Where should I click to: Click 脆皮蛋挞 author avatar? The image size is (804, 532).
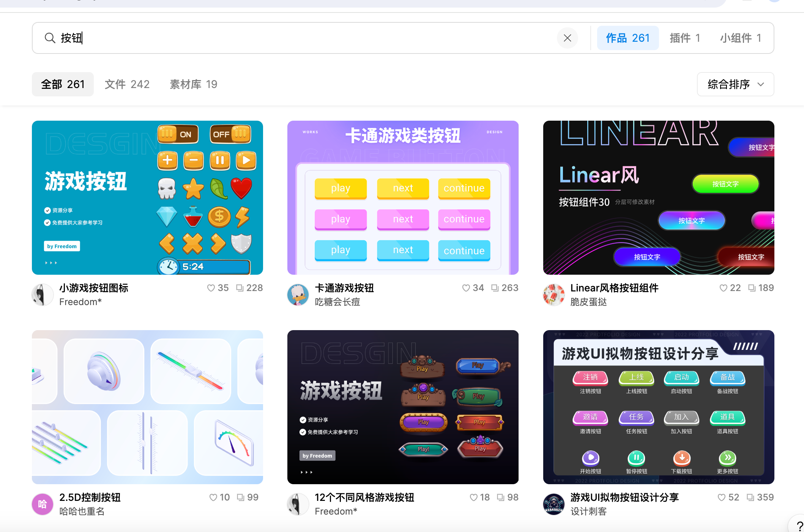tap(554, 295)
